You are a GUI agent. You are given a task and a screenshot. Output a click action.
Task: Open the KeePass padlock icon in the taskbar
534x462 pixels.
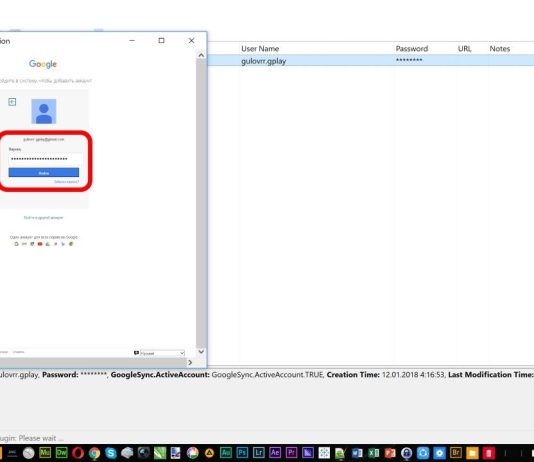tap(406, 453)
